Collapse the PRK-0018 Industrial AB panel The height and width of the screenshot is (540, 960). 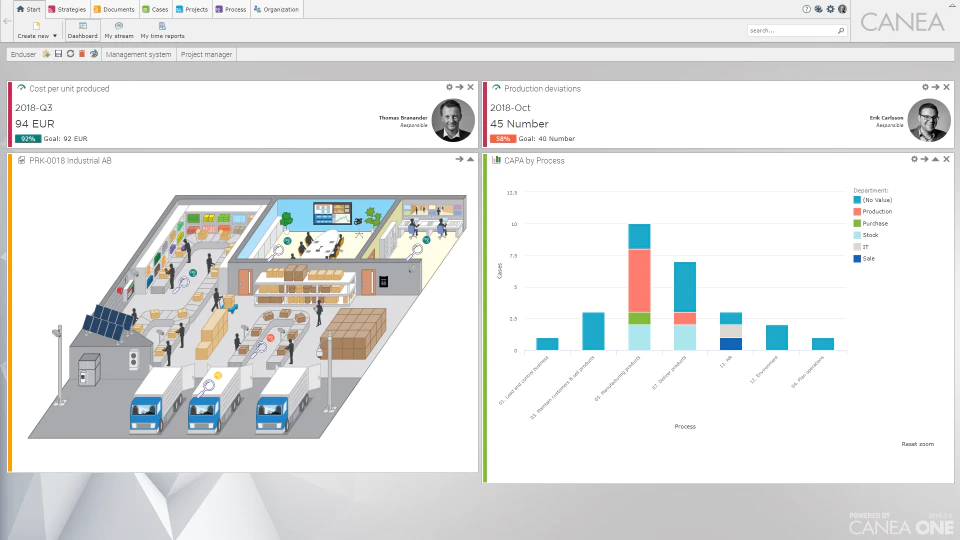470,159
